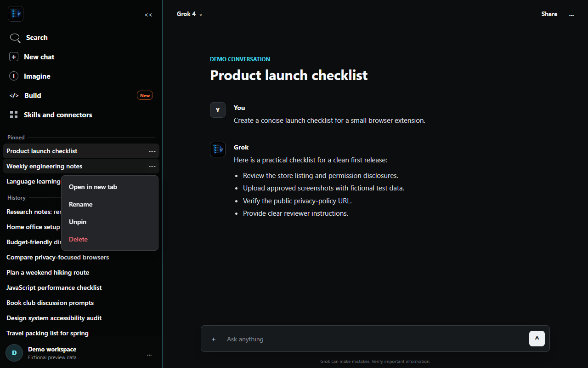Click the bullet about public privacy-policy URL
588x368 pixels.
click(297, 201)
